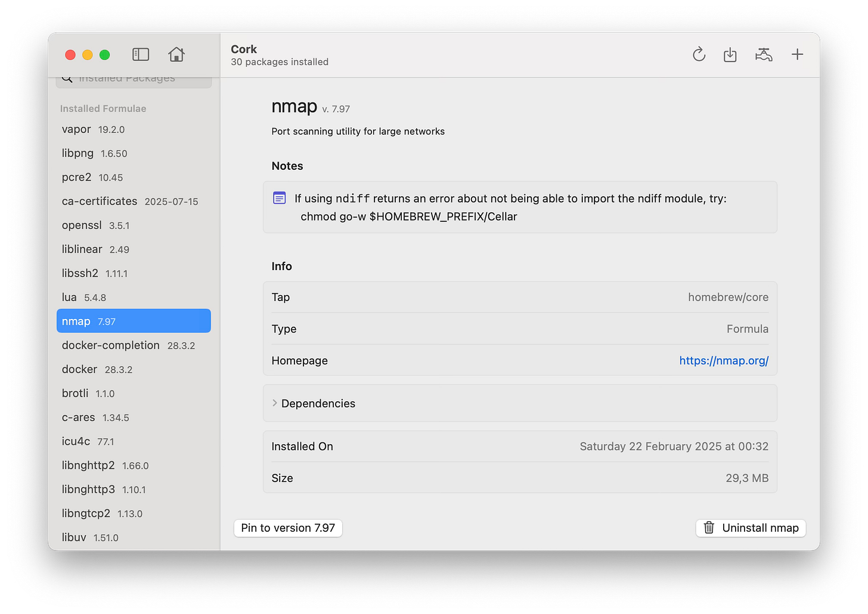Click the Installed Formulae section header

103,108
